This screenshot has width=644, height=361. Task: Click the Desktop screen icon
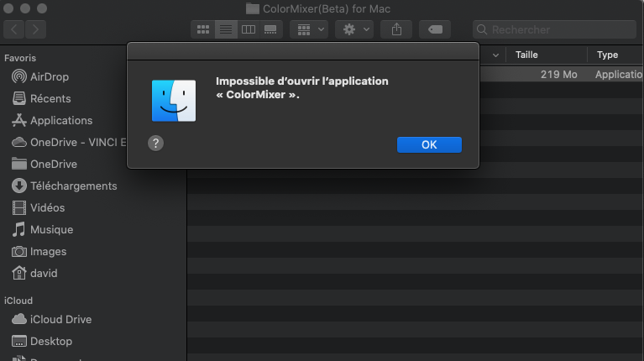tap(19, 341)
